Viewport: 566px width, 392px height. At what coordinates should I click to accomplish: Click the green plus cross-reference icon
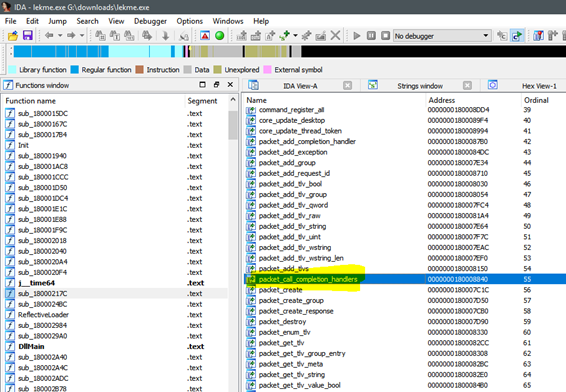(284, 35)
